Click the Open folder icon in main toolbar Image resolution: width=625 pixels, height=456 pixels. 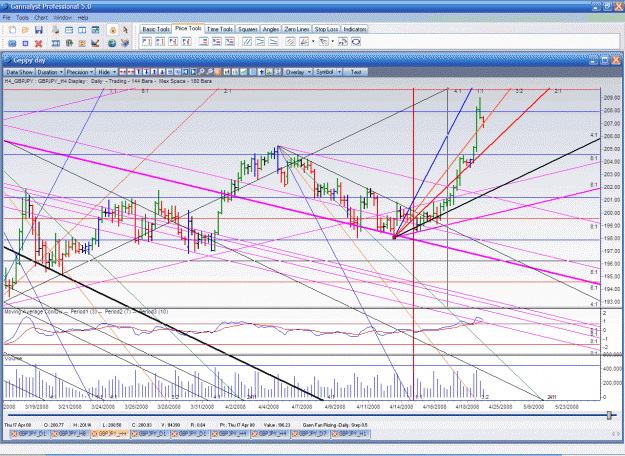26,30
